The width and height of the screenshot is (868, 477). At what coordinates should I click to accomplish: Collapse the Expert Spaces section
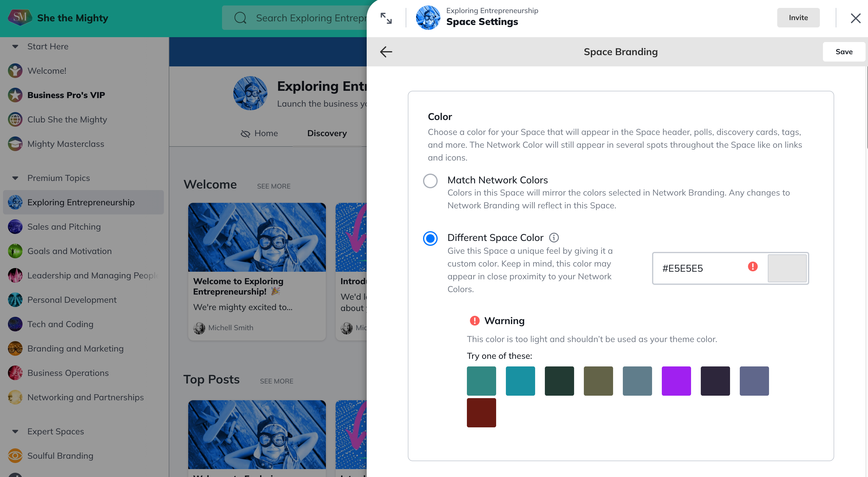(15, 431)
